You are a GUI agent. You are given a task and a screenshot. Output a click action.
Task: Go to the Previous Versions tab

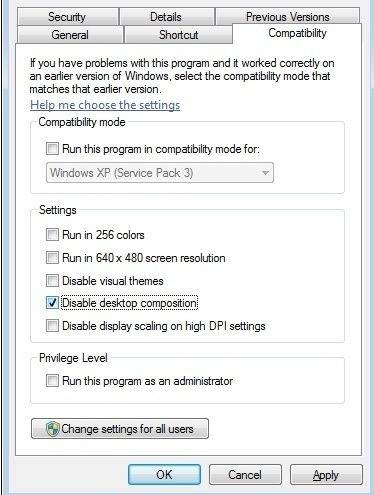click(x=287, y=17)
